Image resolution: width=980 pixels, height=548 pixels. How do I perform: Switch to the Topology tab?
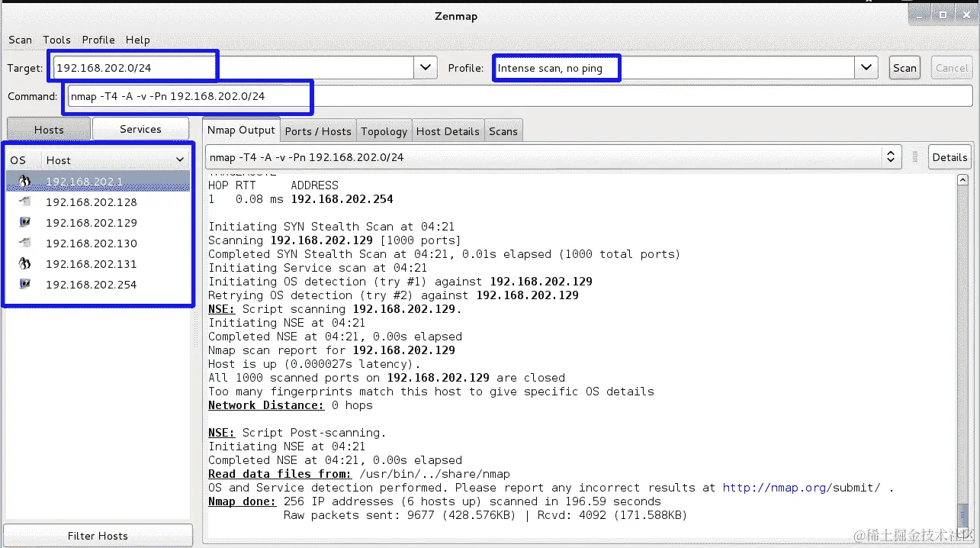[x=384, y=131]
